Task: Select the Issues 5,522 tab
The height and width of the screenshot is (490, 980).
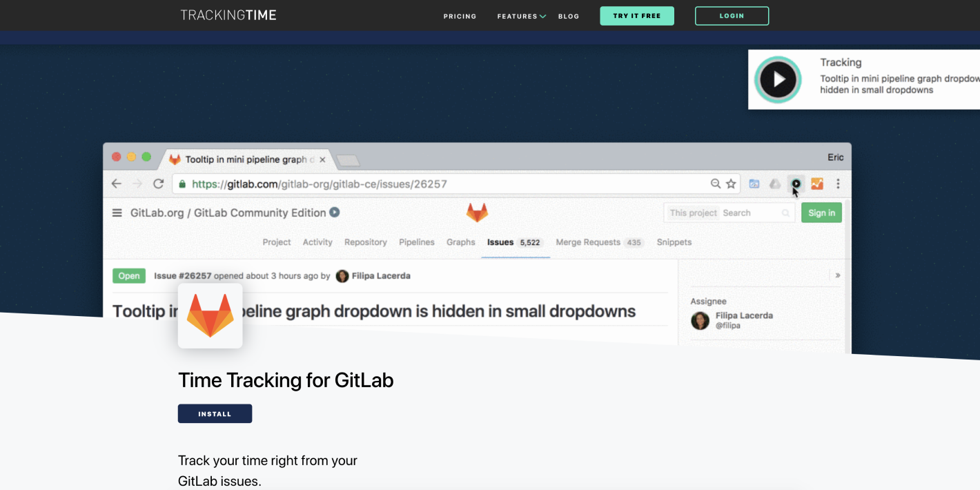Action: (x=516, y=242)
